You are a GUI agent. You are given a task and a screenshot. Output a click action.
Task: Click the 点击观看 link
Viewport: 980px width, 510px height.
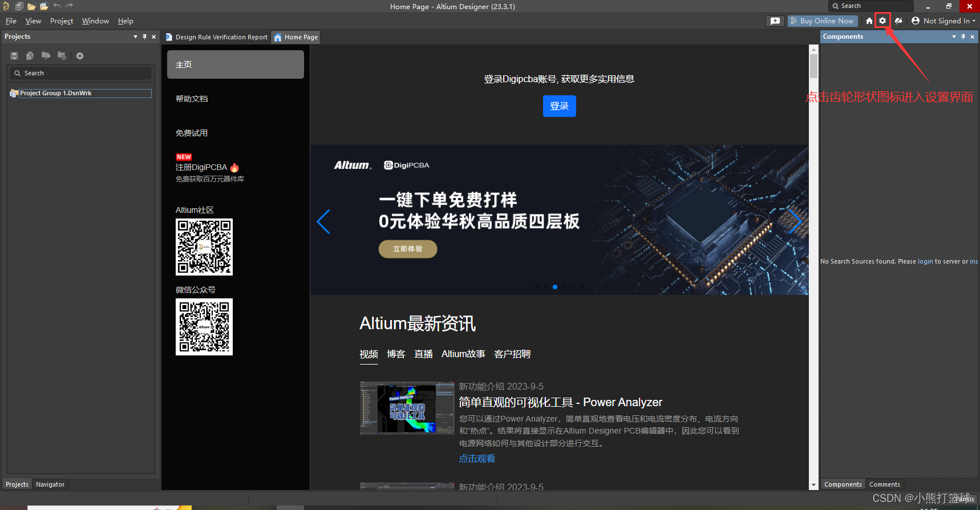coord(477,459)
